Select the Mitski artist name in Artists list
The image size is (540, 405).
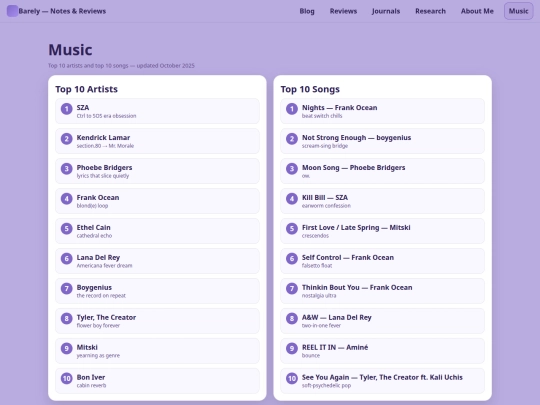[87, 347]
